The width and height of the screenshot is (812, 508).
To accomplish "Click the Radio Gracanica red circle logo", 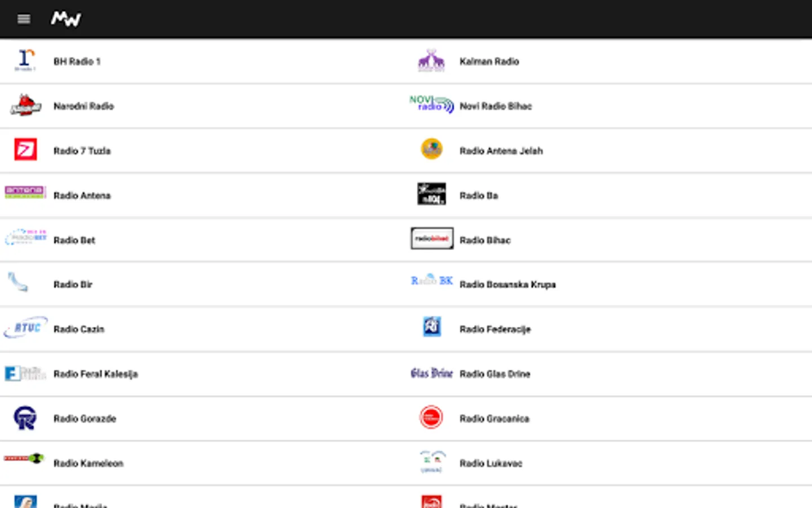I will pos(431,418).
